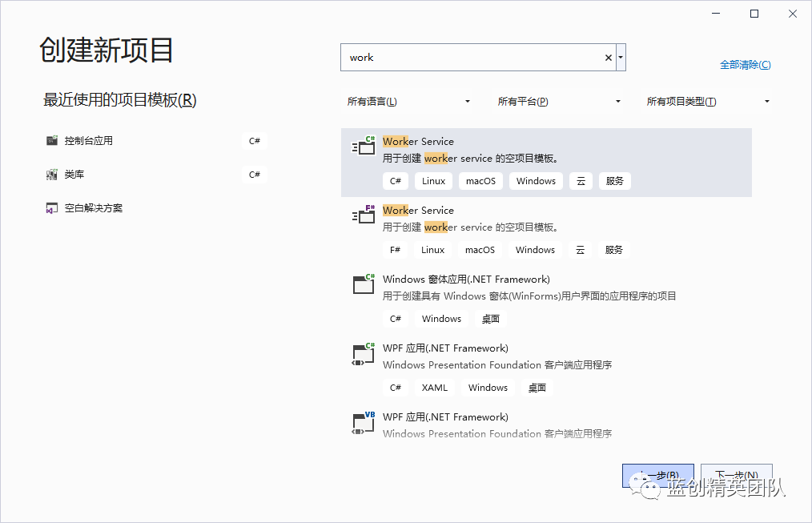
Task: Click the 全部清除 link
Action: (746, 65)
